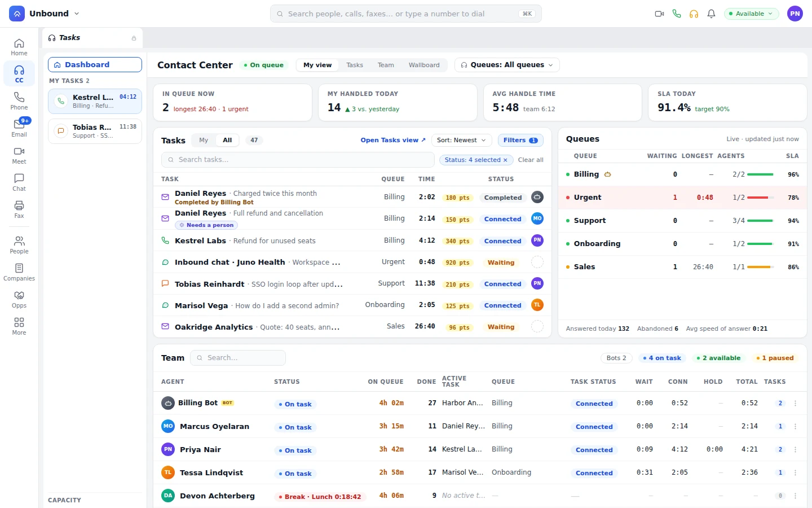Switch to the Wallboard tab
This screenshot has height=508, width=812.
pos(424,65)
